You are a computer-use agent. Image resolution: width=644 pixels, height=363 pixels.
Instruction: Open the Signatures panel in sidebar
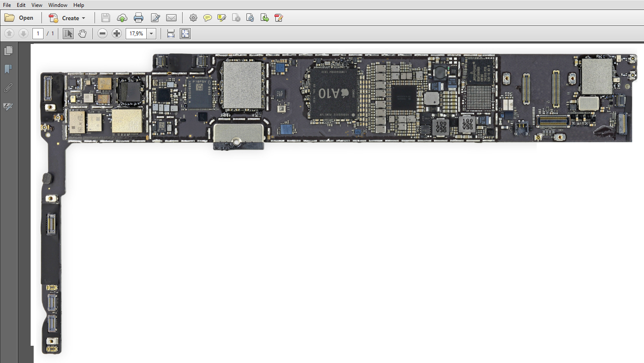tap(8, 106)
